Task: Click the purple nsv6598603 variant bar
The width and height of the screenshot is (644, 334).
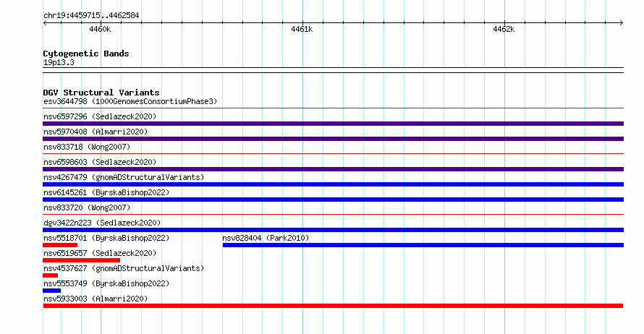Action: (x=333, y=169)
